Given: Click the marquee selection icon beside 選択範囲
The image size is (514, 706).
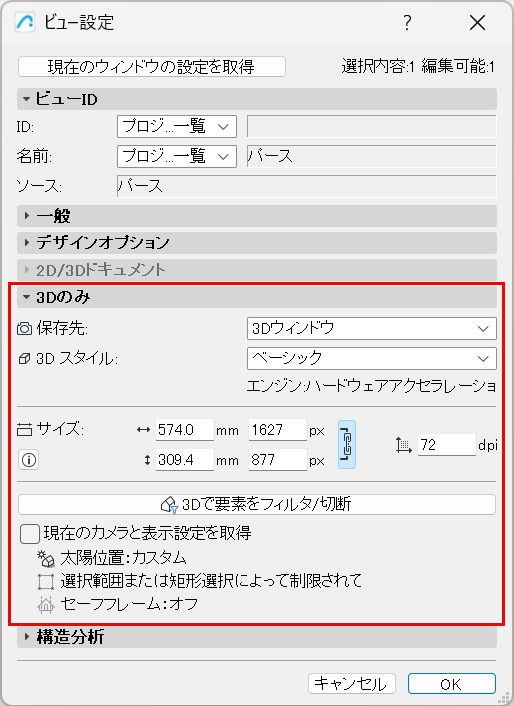Looking at the screenshot, I should pyautogui.click(x=45, y=581).
